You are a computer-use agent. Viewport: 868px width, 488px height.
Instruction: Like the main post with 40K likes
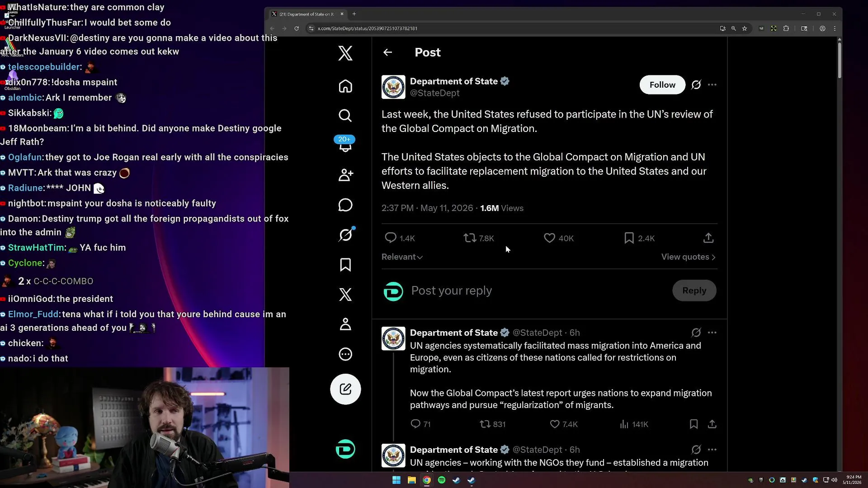558,238
